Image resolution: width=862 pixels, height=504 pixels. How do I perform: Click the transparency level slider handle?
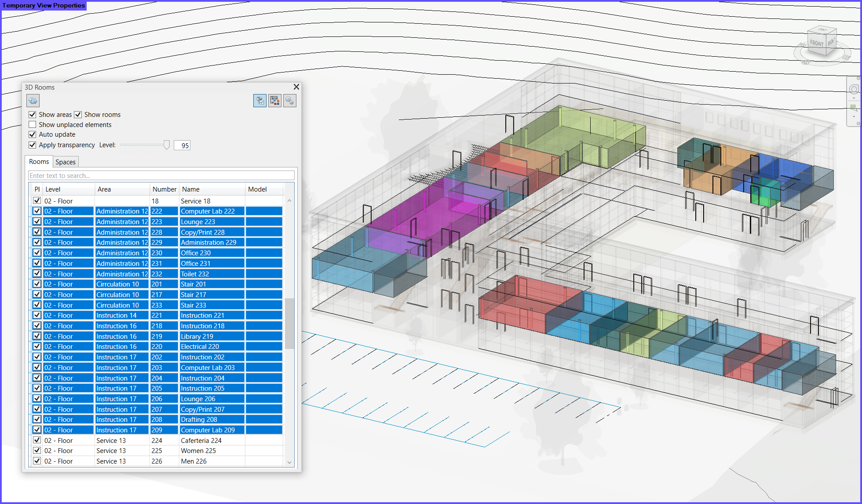point(167,145)
